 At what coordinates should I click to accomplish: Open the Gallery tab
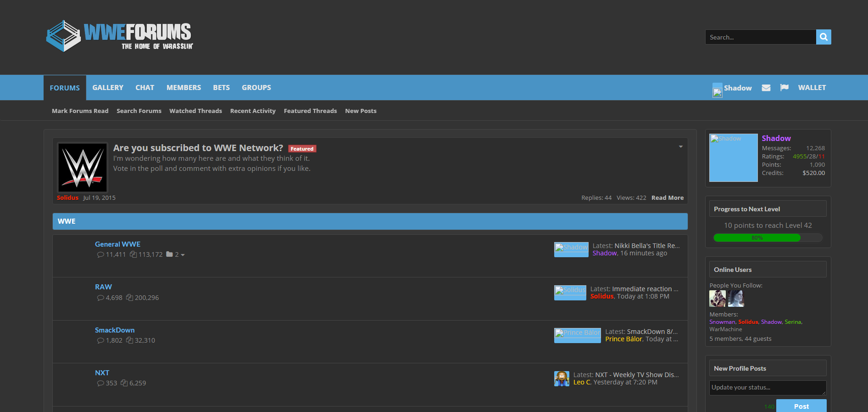(108, 88)
